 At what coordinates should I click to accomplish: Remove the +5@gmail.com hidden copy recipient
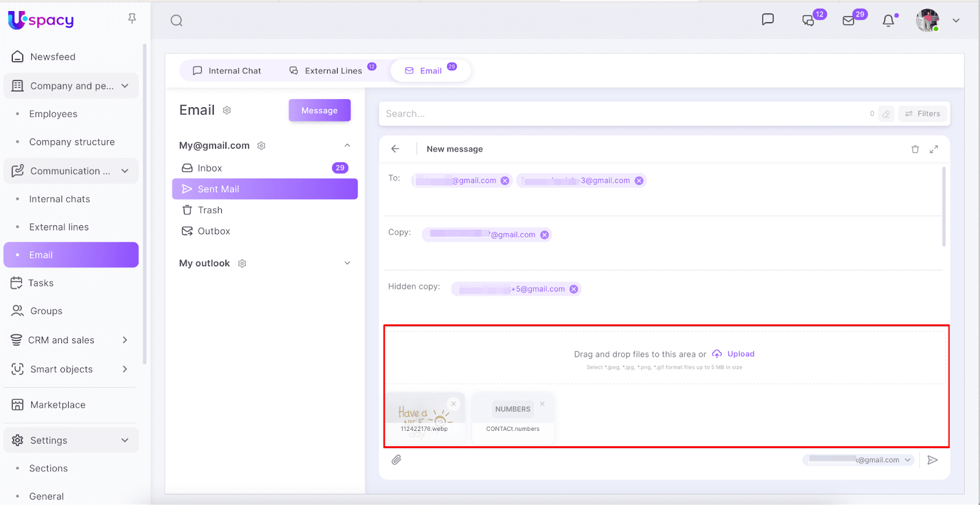[x=574, y=289]
